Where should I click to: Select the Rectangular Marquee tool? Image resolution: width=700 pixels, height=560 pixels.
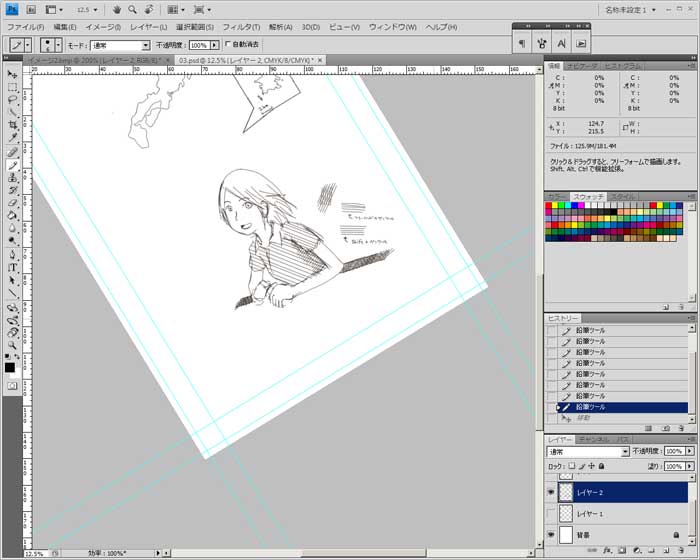12,87
